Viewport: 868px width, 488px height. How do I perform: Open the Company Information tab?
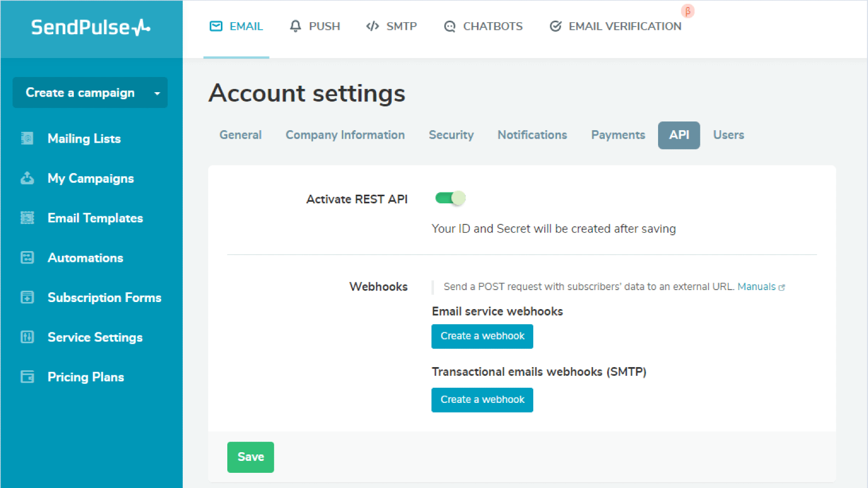point(345,135)
